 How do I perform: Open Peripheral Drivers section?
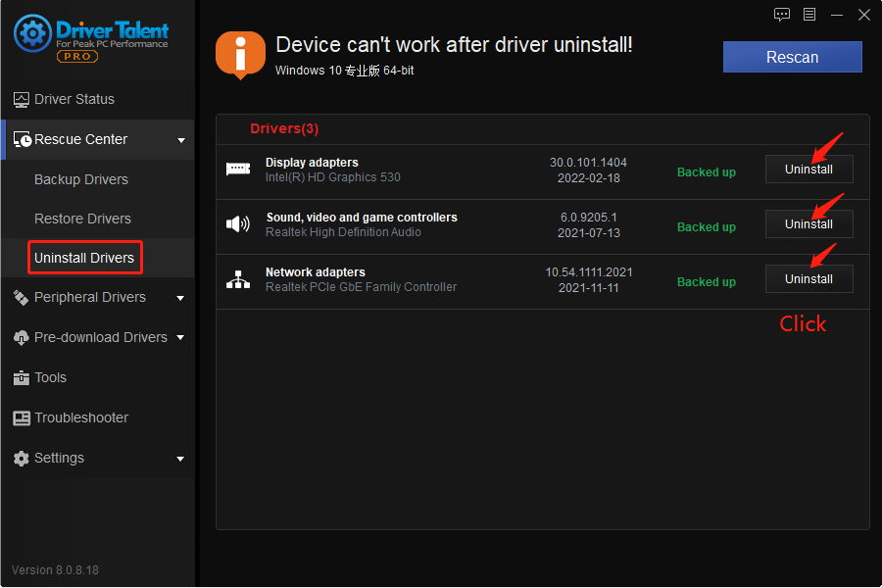tap(90, 297)
